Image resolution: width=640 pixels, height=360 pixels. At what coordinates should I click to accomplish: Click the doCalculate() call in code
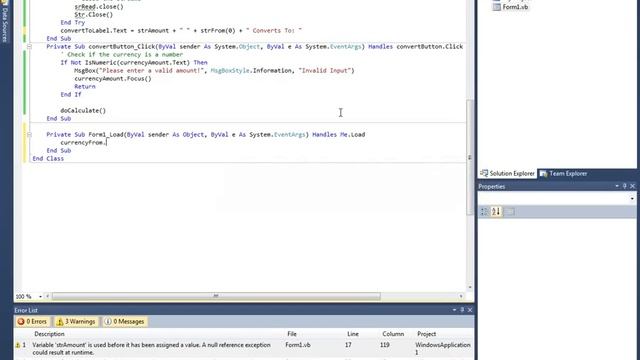coord(83,111)
